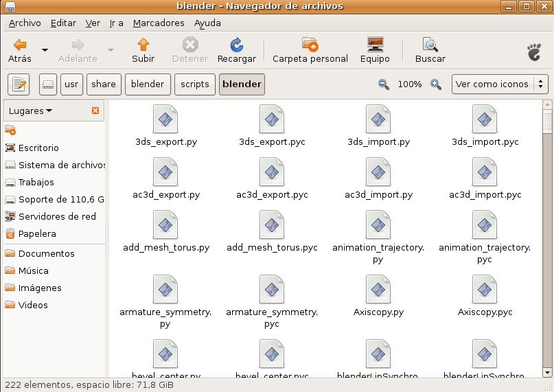Select the bold current blender path button
554x392 pixels.
coord(242,84)
